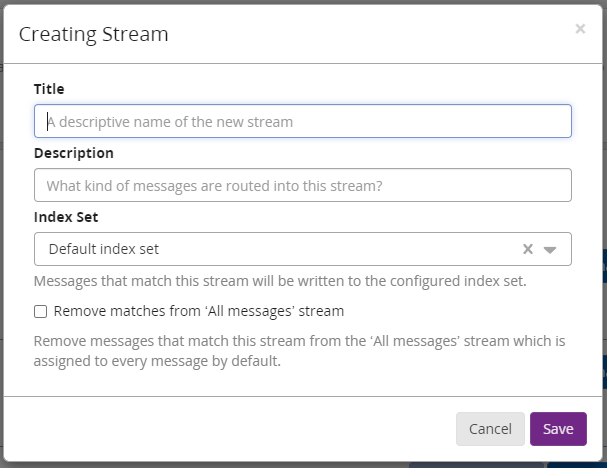The width and height of the screenshot is (607, 468).
Task: Clear the Default index set selection
Action: point(528,250)
